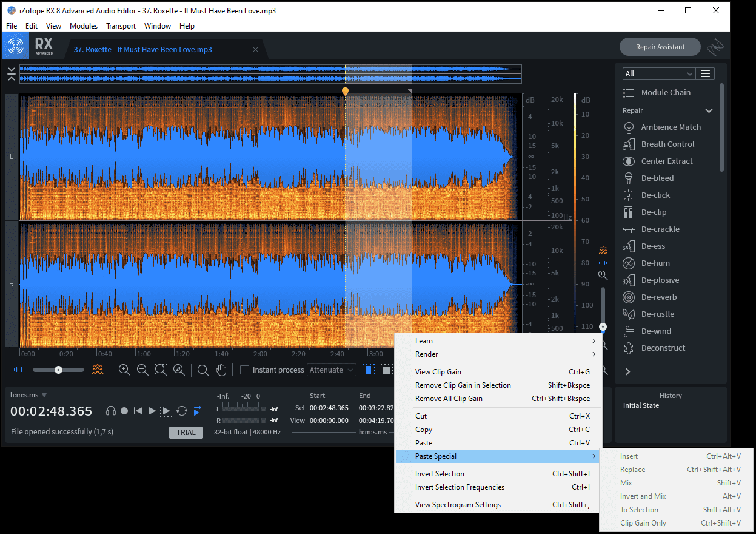Image resolution: width=756 pixels, height=534 pixels.
Task: Click the TRIAL button
Action: tap(186, 432)
